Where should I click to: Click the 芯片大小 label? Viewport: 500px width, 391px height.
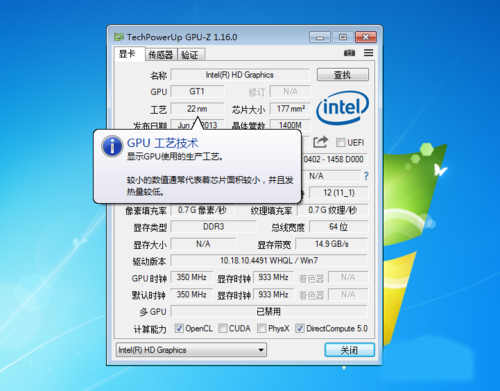(x=249, y=110)
